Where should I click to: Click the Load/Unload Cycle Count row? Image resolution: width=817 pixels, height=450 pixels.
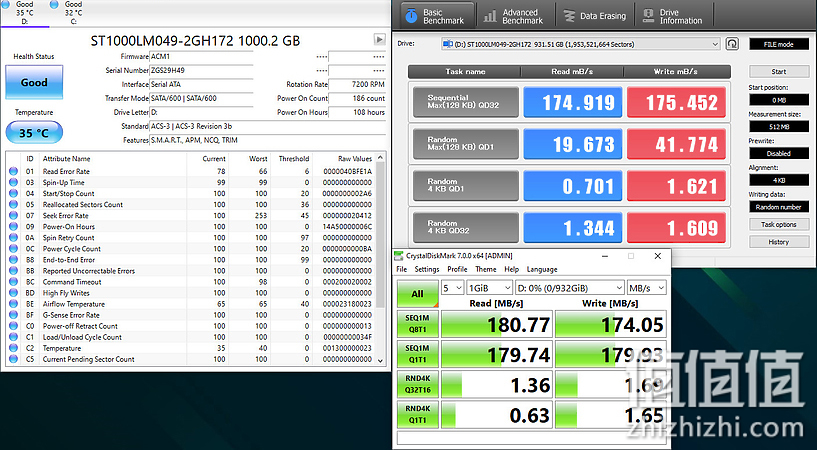(x=191, y=337)
